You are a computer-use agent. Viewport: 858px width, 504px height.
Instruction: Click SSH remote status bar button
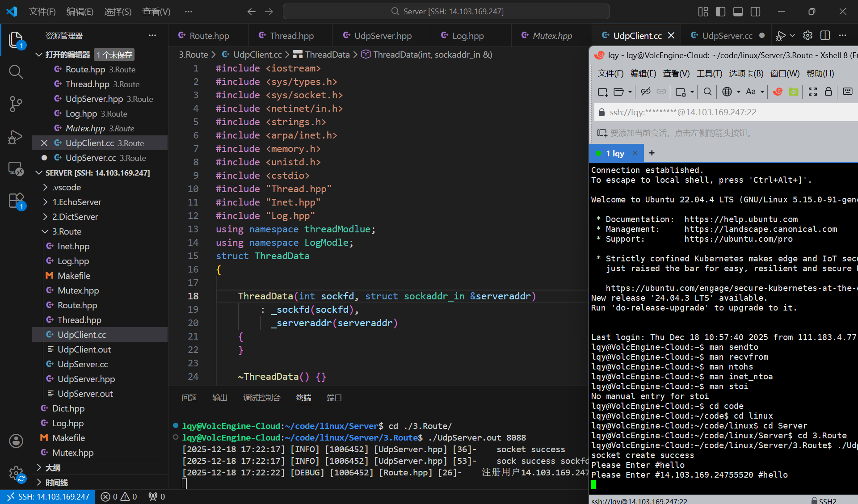(x=48, y=496)
